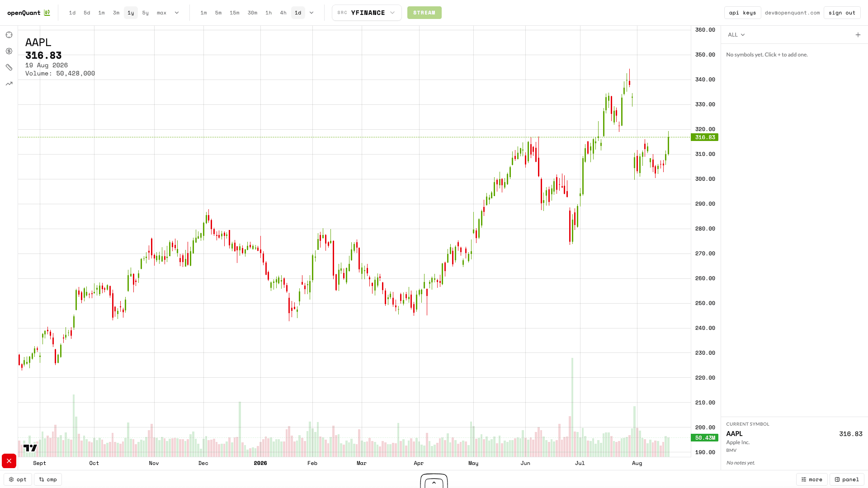Click the red X button
The width and height of the screenshot is (868, 488).
pos(9,461)
